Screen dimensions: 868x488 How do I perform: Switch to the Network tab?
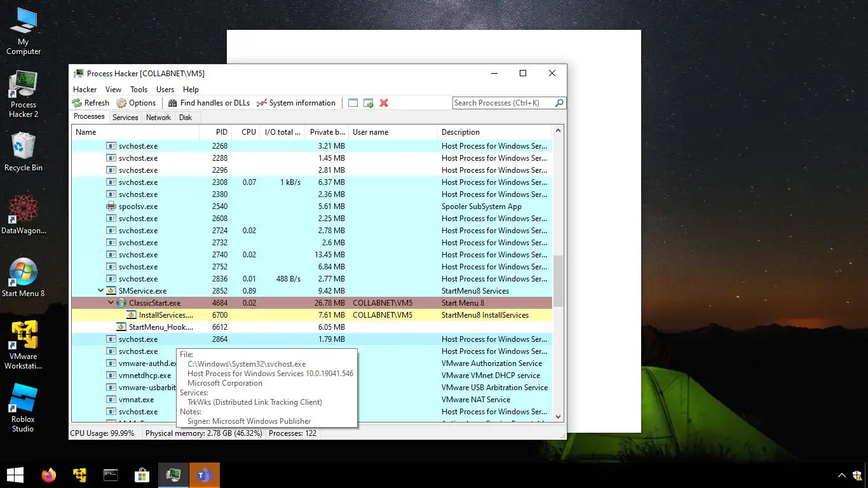coord(158,118)
